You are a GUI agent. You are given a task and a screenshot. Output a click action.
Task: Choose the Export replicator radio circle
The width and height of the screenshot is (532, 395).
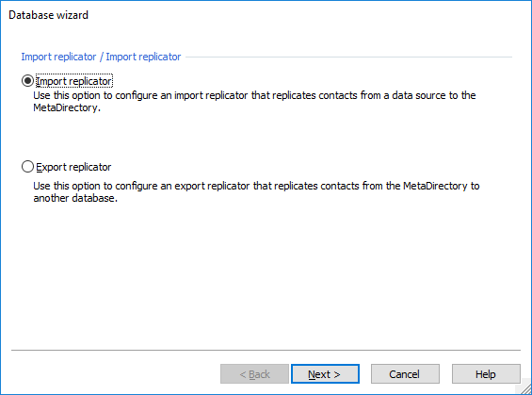27,167
